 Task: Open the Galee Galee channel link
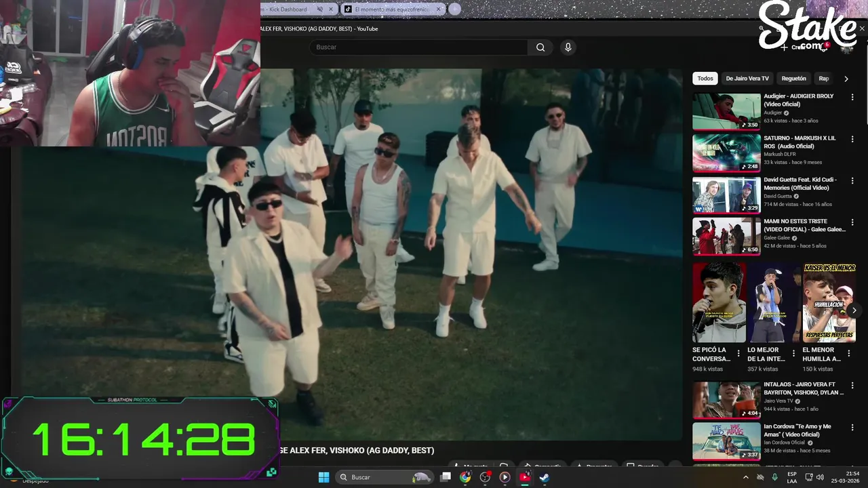pyautogui.click(x=777, y=238)
